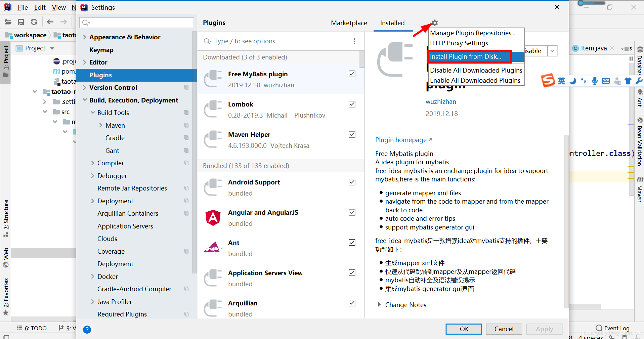
Task: Collapse Build, Execution, Deployment node
Action: pyautogui.click(x=85, y=100)
